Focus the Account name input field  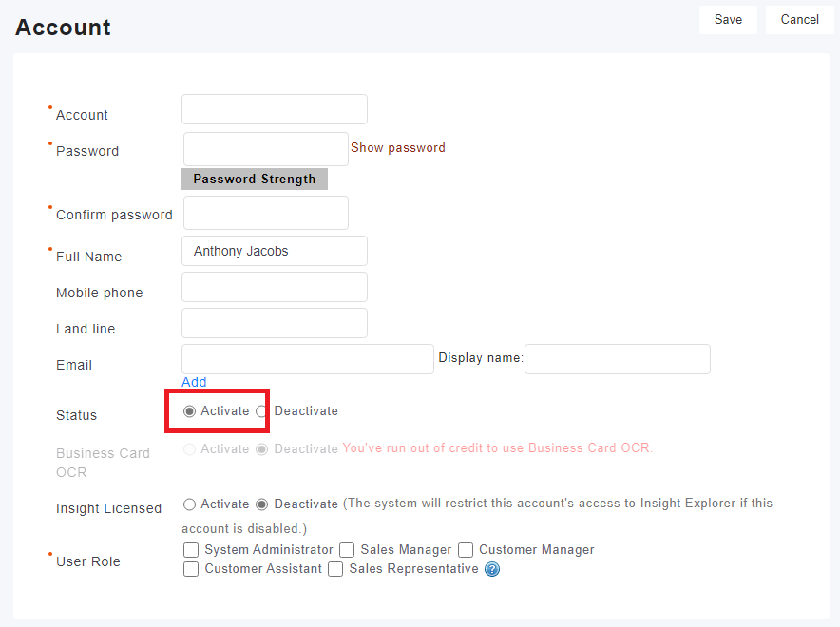point(275,109)
